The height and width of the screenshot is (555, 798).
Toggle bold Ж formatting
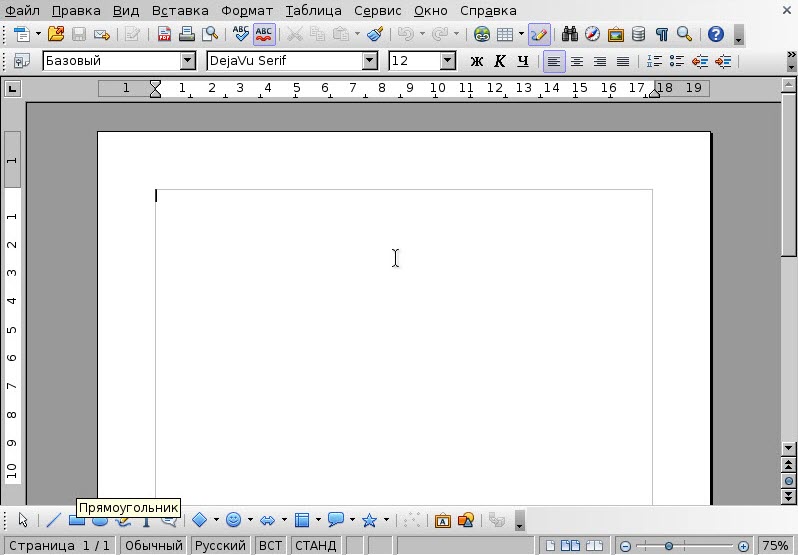pos(476,62)
